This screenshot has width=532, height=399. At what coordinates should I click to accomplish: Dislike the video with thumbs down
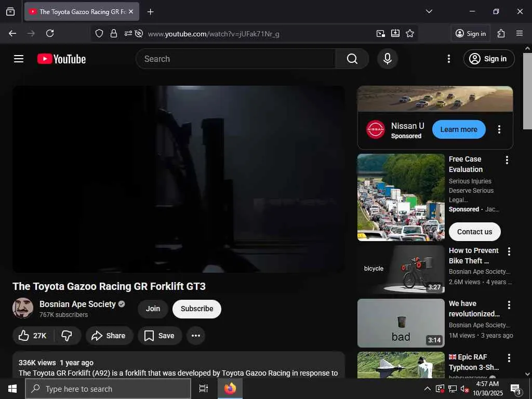point(67,336)
